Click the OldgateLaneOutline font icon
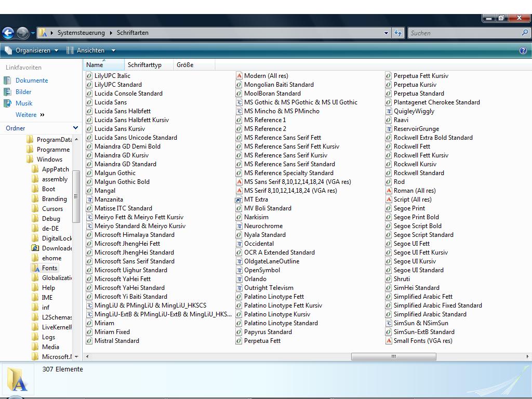The height and width of the screenshot is (399, 532). click(239, 261)
